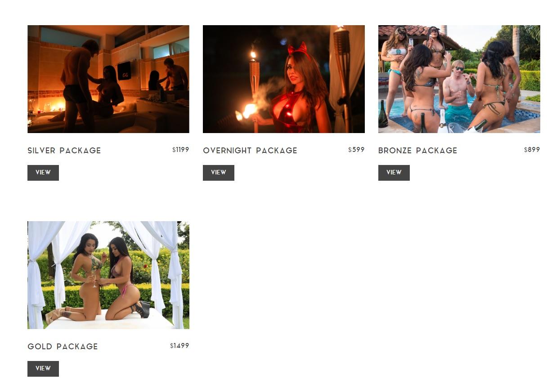This screenshot has width=556, height=392.
Task: Open the Silver Package title link
Action: point(64,151)
